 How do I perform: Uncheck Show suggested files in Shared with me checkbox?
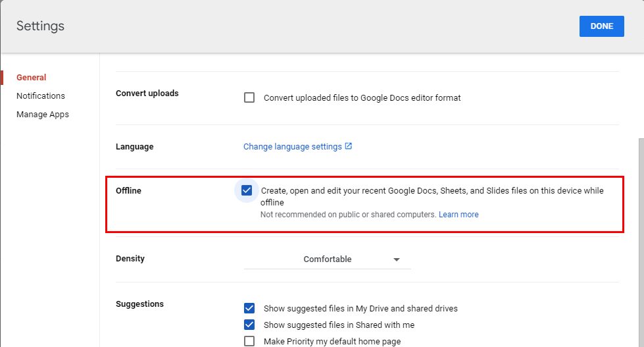(249, 325)
